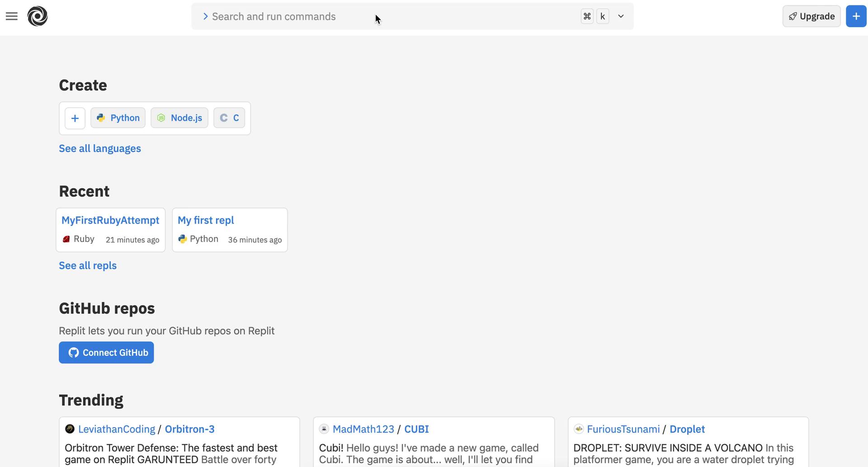The height and width of the screenshot is (467, 868).
Task: Create a new Python repl
Action: (118, 118)
